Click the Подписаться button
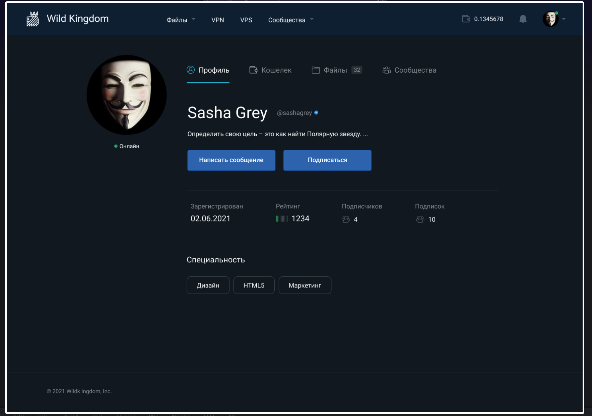This screenshot has width=592, height=416. pyautogui.click(x=327, y=160)
